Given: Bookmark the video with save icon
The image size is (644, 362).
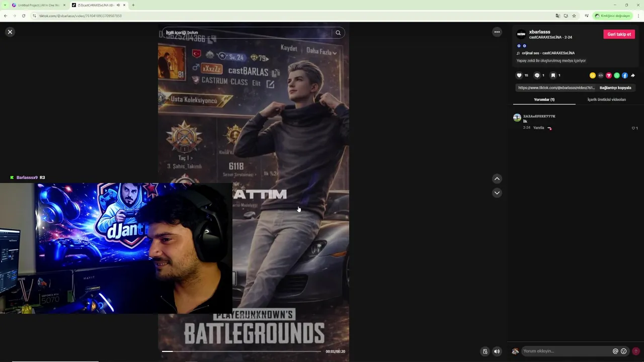Looking at the screenshot, I should coord(553,75).
